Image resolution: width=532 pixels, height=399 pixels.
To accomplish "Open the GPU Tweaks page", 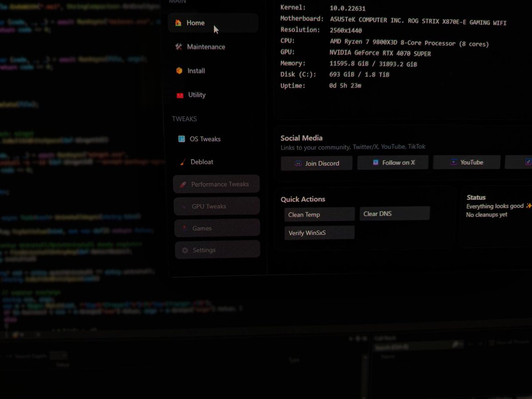I will (x=217, y=206).
